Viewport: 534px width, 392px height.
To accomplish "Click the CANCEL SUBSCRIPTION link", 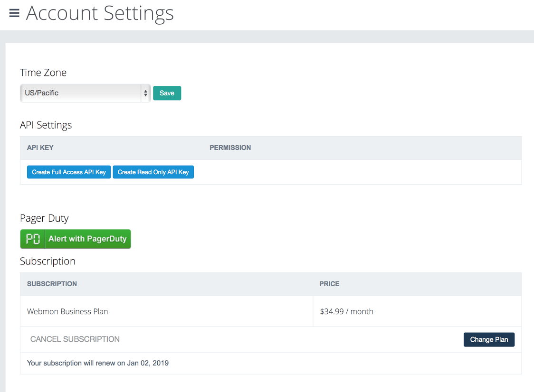I will click(75, 339).
